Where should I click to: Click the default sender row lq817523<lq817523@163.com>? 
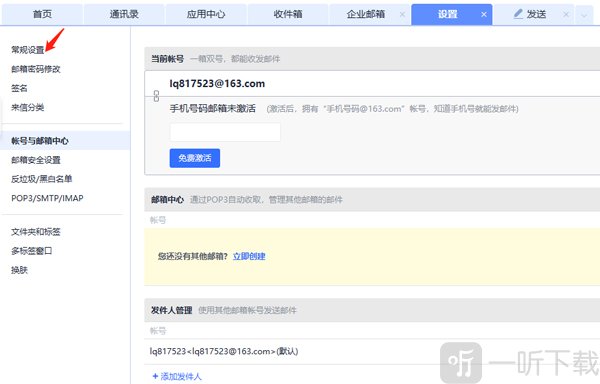pyautogui.click(x=224, y=351)
